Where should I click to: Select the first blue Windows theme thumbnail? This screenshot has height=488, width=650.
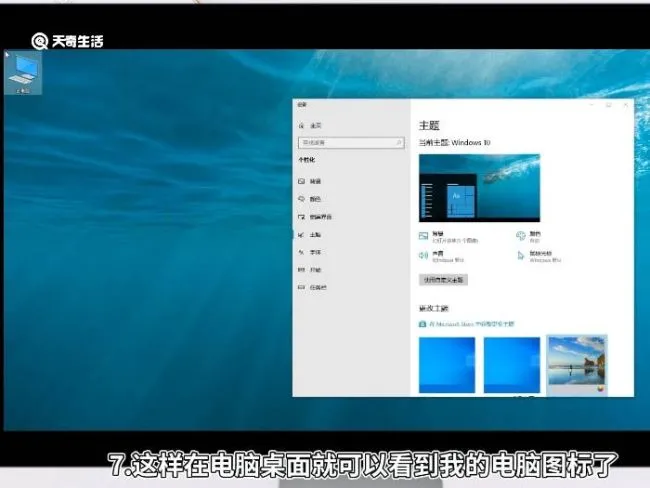tap(447, 365)
